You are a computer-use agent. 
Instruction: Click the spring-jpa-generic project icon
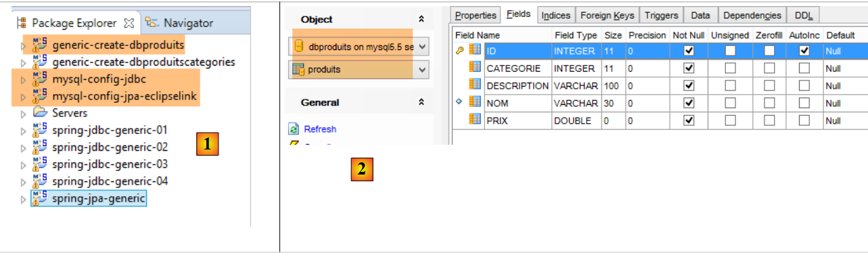point(40,198)
